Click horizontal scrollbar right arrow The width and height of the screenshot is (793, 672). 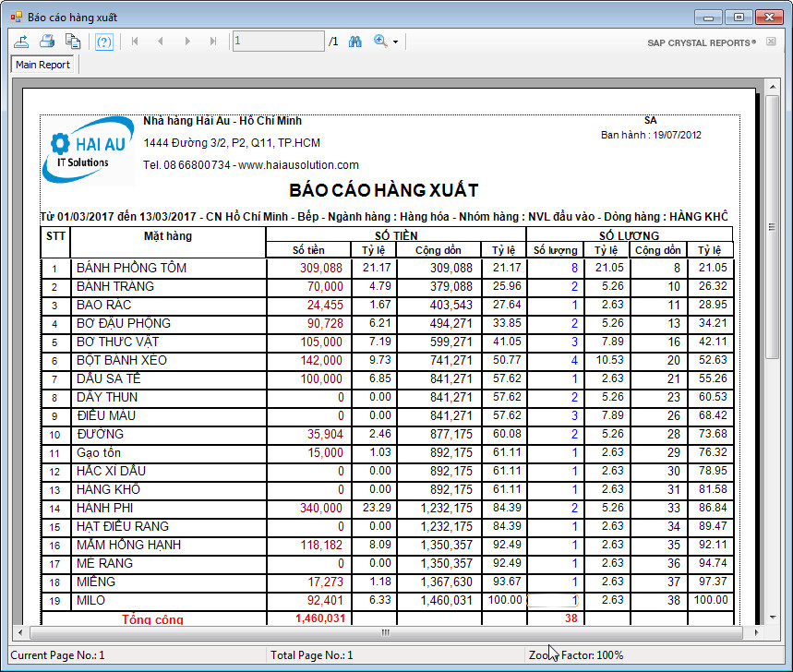click(x=756, y=632)
